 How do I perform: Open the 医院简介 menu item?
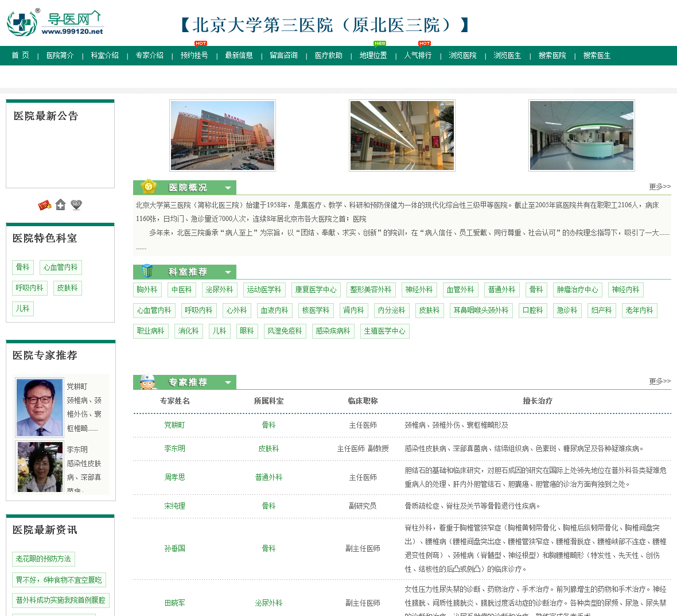60,55
